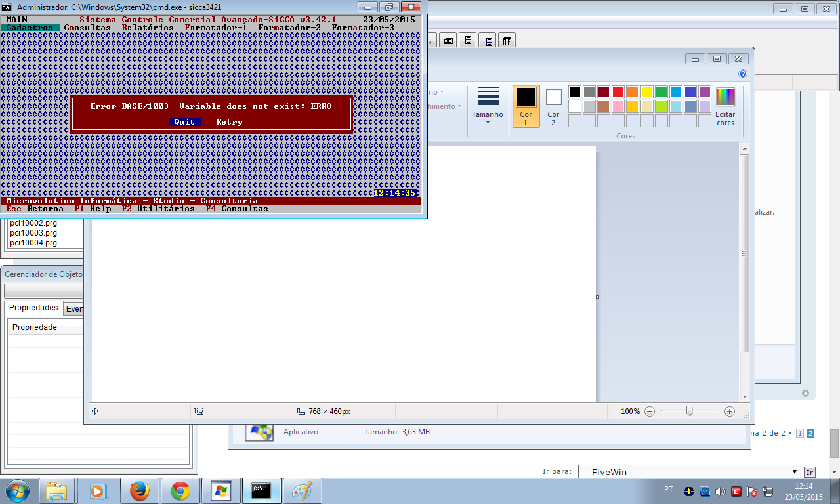Click the Ir button next to FiveWin

809,472
